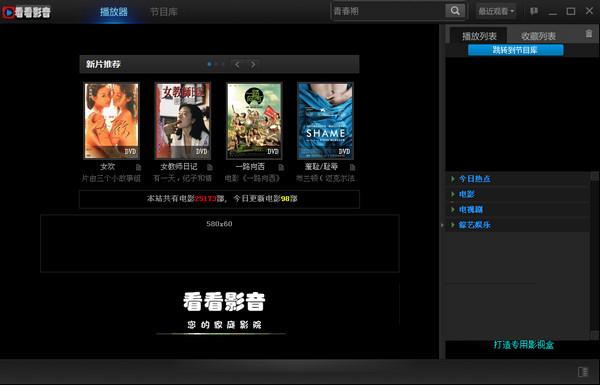
Task: Open the 最近观看 dropdown
Action: 496,11
